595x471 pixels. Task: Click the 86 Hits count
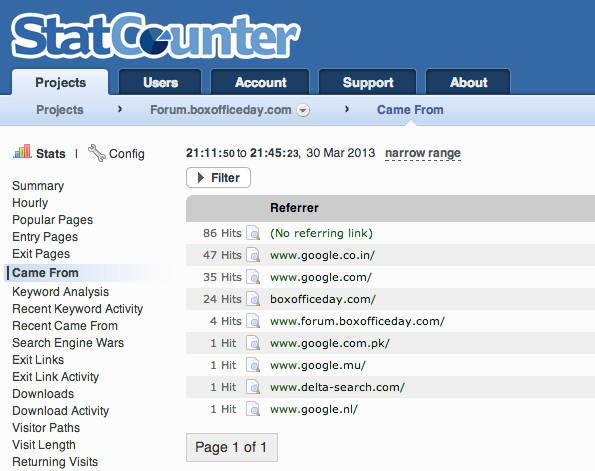pyautogui.click(x=222, y=233)
